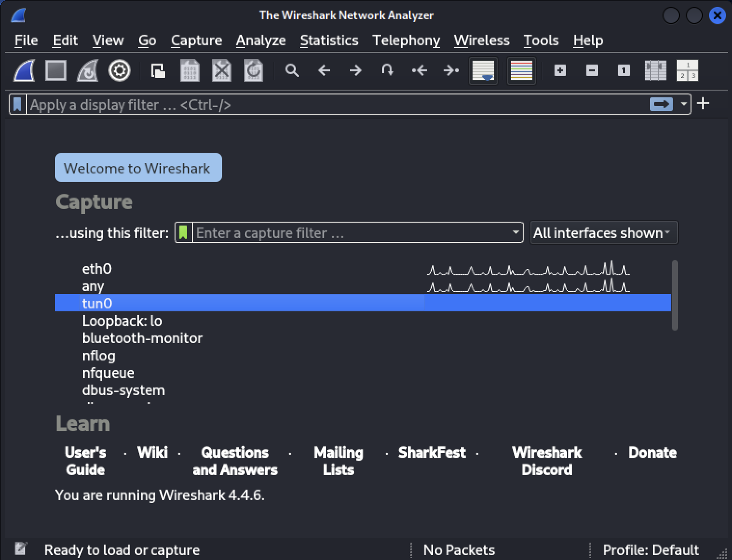The image size is (732, 560).
Task: Go back in packet history arrow
Action: 324,71
